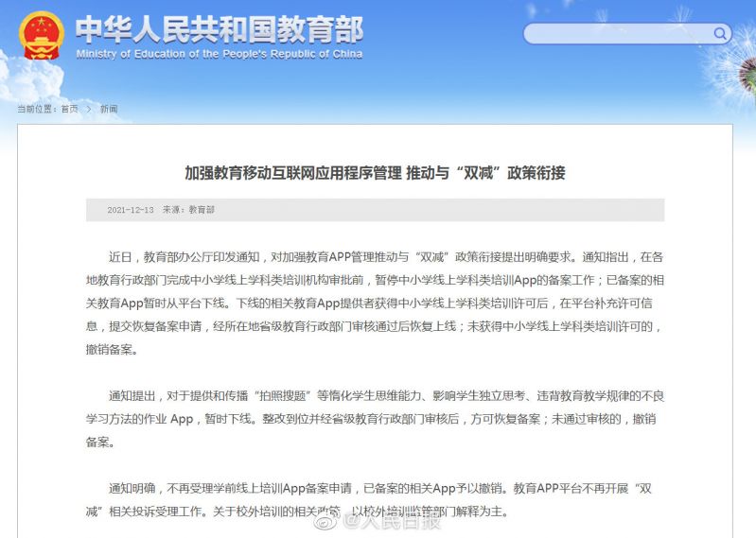Click the 中华人民共和国教育部 site title
Image resolution: width=756 pixels, height=538 pixels.
click(x=220, y=29)
